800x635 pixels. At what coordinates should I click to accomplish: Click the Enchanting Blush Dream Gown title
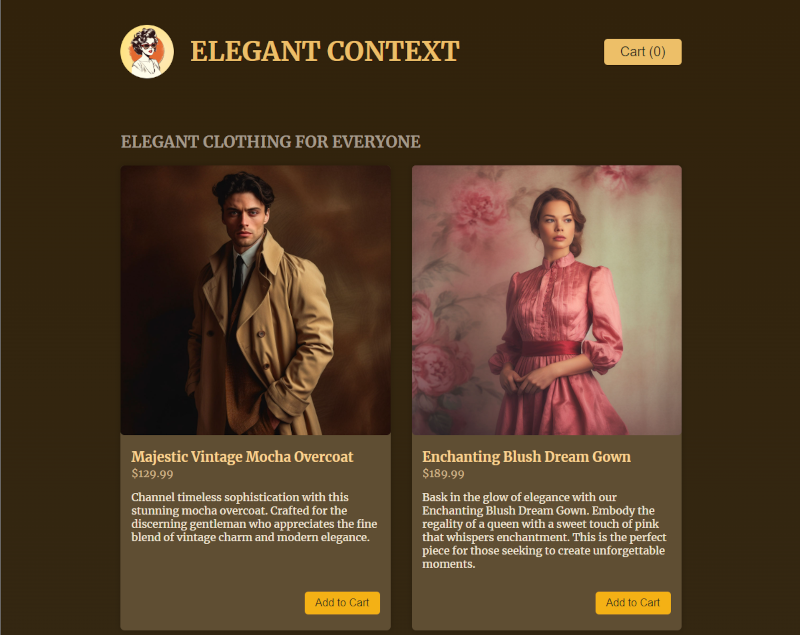(x=526, y=456)
